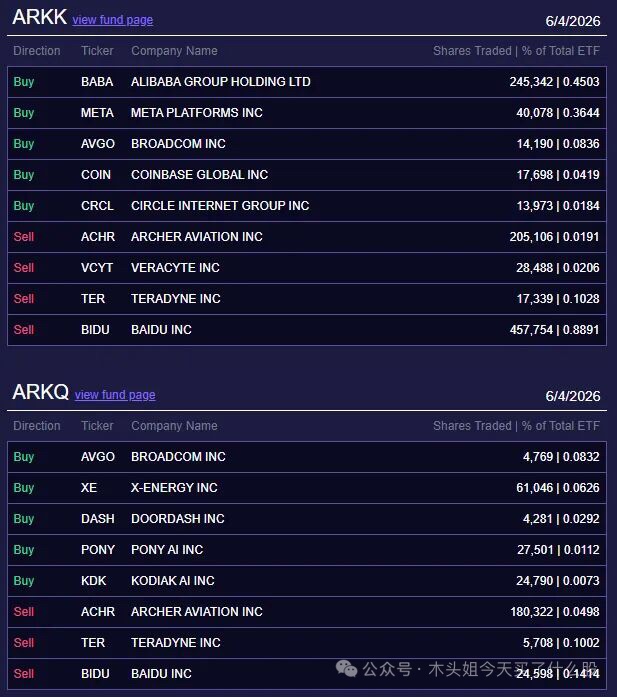Click ARKQ Shares Traded column header
Image resolution: width=617 pixels, height=697 pixels.
tap(517, 426)
